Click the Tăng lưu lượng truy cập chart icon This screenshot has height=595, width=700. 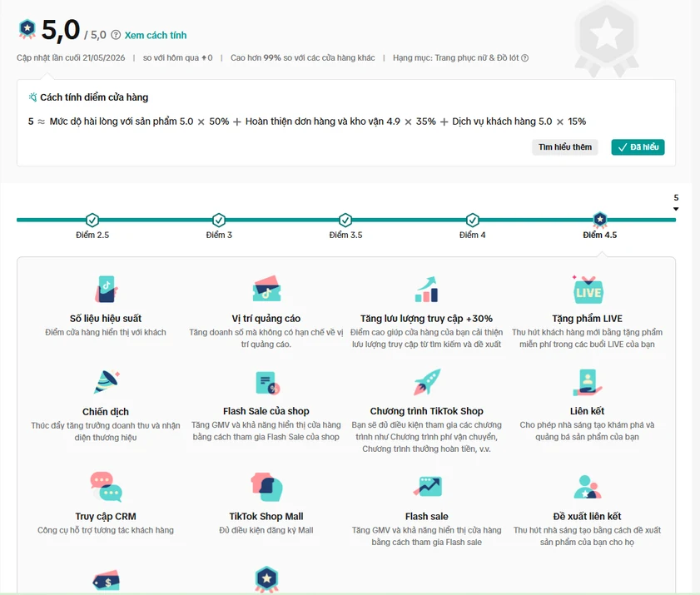pyautogui.click(x=426, y=290)
